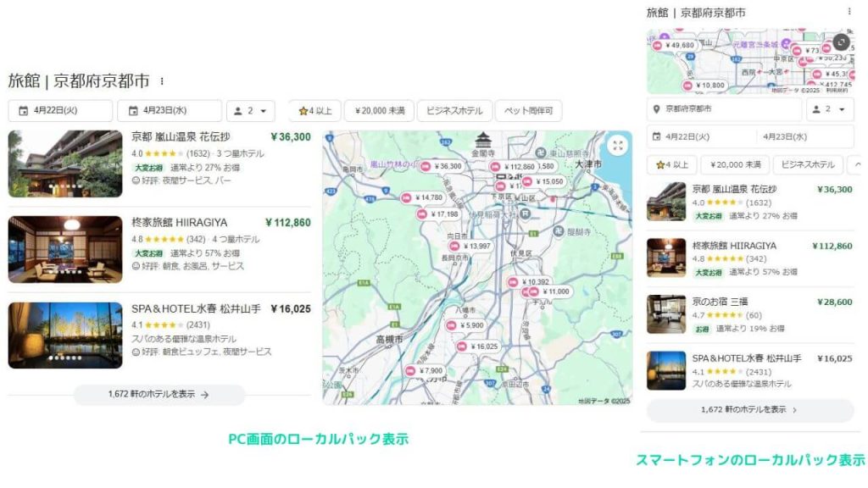The width and height of the screenshot is (868, 488).
Task: Click the 京都府京都市 location field
Action: 724,109
